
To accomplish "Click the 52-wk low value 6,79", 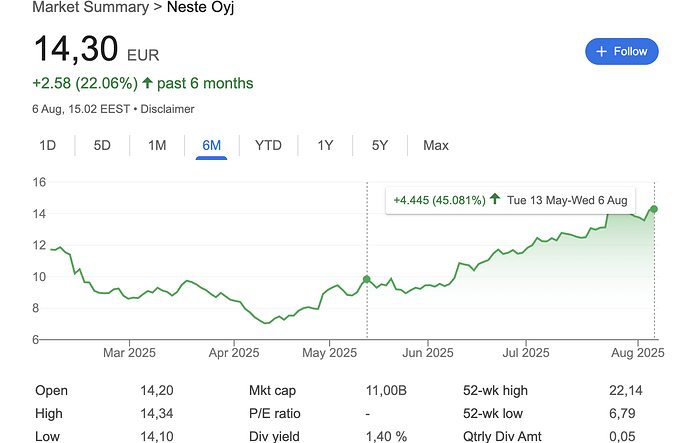I will tap(622, 413).
